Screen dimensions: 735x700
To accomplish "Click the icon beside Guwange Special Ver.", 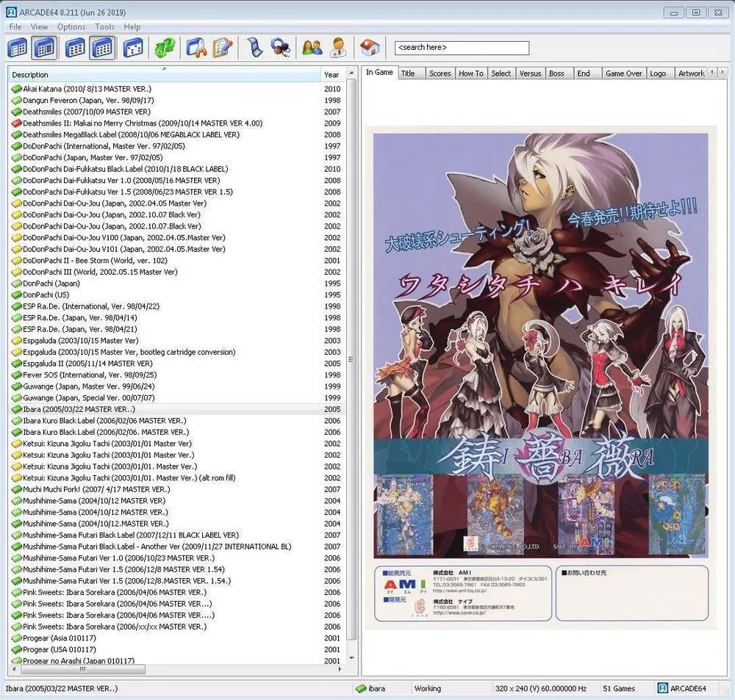I will 16,398.
